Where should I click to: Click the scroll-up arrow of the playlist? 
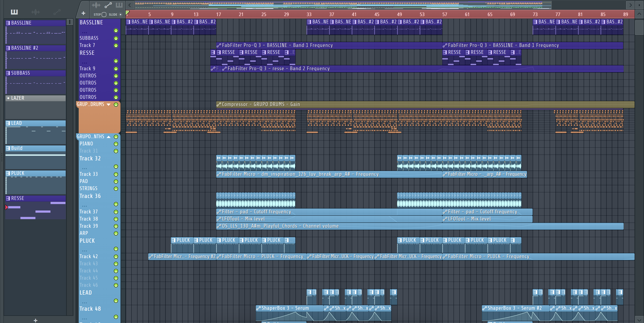tap(639, 14)
